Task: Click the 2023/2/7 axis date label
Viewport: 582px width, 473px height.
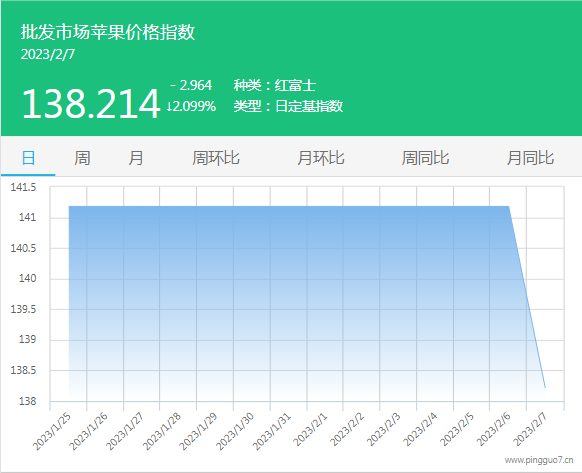Action: click(530, 429)
